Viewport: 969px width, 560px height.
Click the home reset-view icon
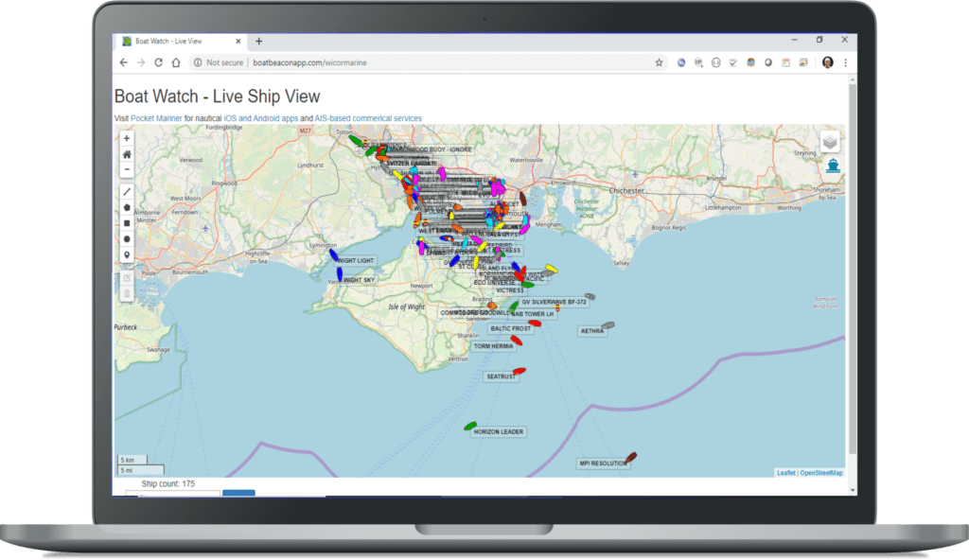[126, 154]
